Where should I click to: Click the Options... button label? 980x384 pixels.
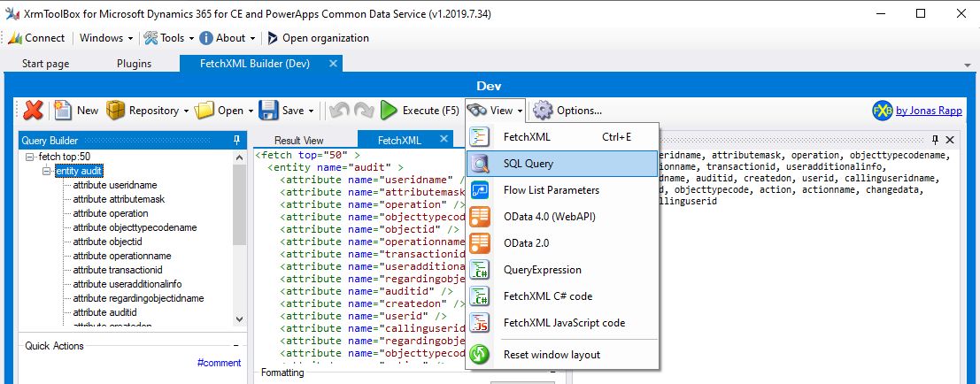point(579,111)
